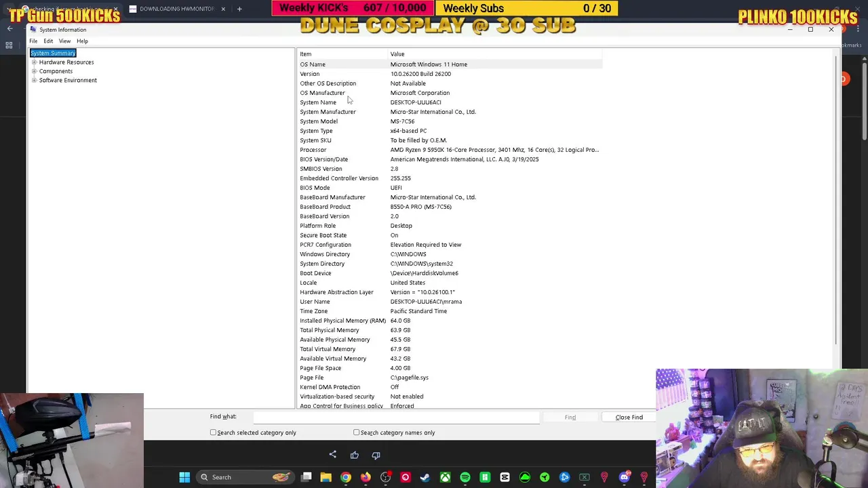Open the File menu

tap(33, 41)
